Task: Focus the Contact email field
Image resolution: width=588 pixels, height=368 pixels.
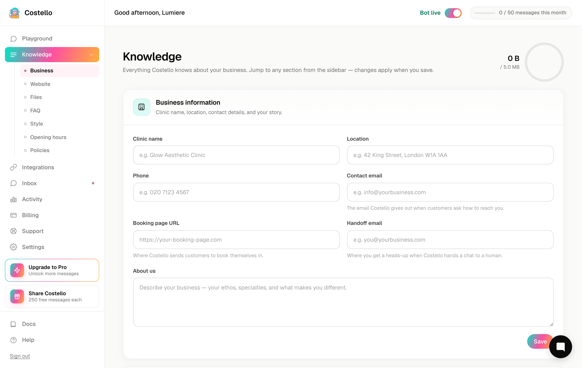Action: (x=450, y=192)
